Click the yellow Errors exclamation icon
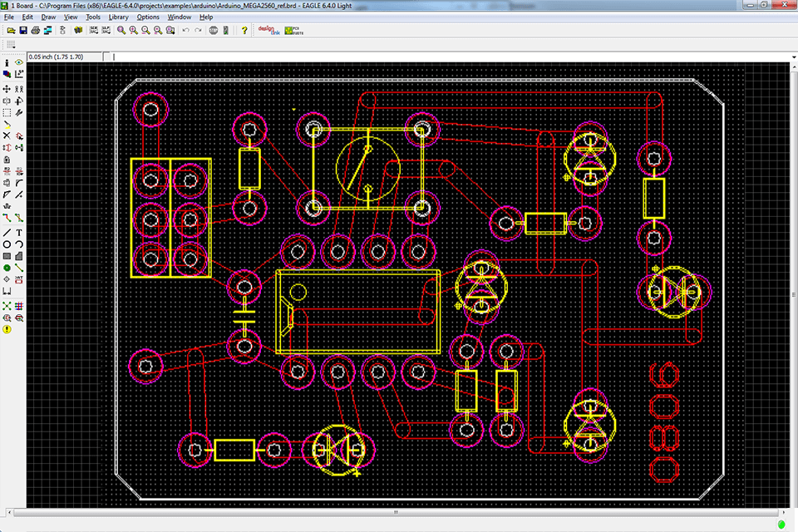798x532 pixels. (7, 329)
